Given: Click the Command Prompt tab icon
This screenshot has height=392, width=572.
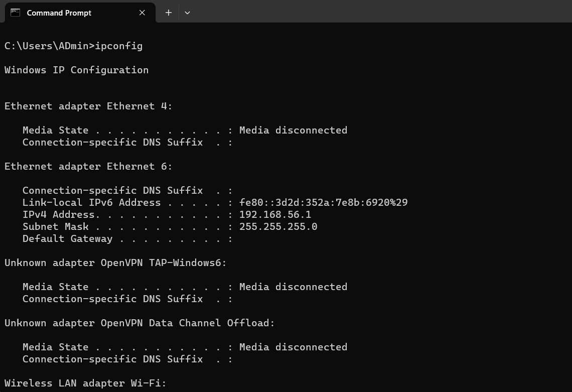Looking at the screenshot, I should point(15,13).
